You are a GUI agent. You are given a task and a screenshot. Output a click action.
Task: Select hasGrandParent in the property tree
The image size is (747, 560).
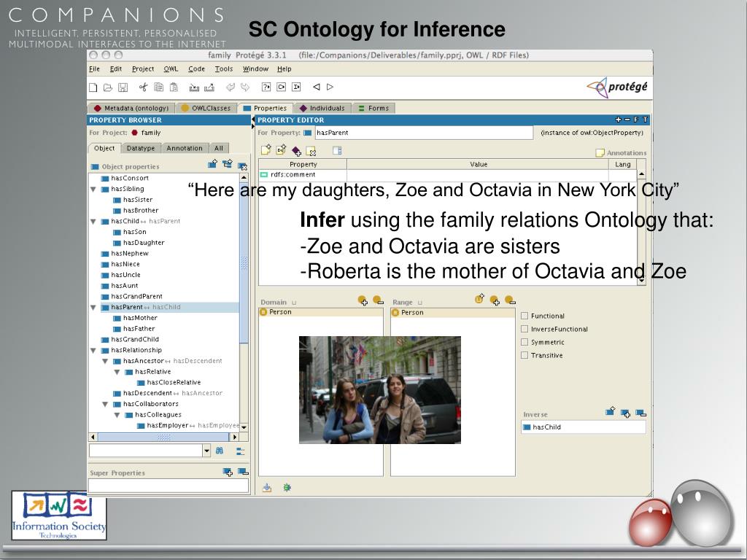tap(136, 297)
